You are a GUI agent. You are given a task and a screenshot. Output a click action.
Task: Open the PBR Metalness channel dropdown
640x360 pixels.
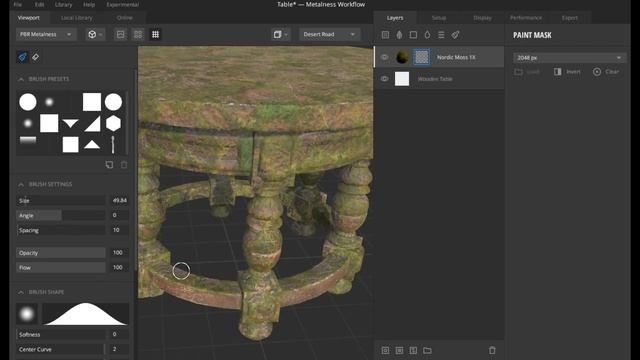click(46, 34)
